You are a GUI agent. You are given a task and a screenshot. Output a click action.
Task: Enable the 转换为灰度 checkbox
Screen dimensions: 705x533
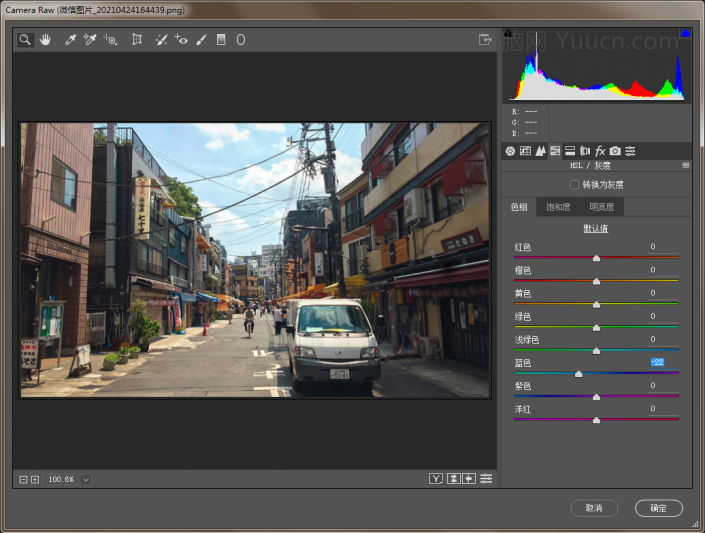tap(574, 185)
